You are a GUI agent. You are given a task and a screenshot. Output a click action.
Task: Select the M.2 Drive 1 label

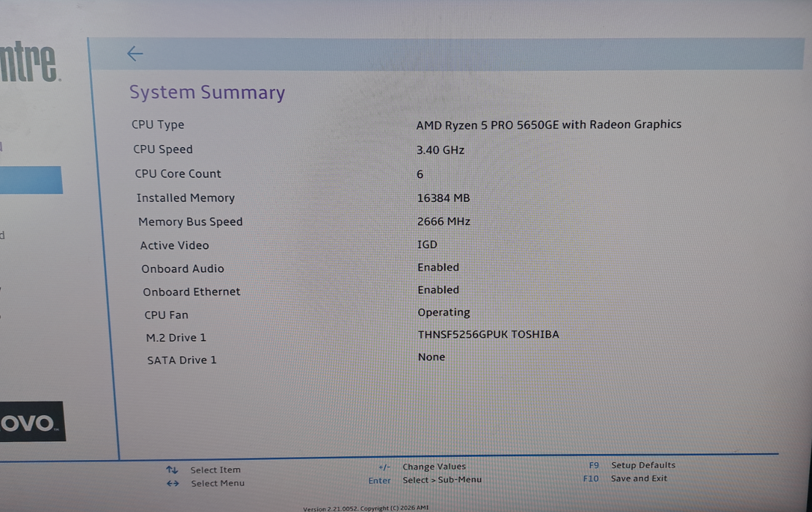(176, 337)
